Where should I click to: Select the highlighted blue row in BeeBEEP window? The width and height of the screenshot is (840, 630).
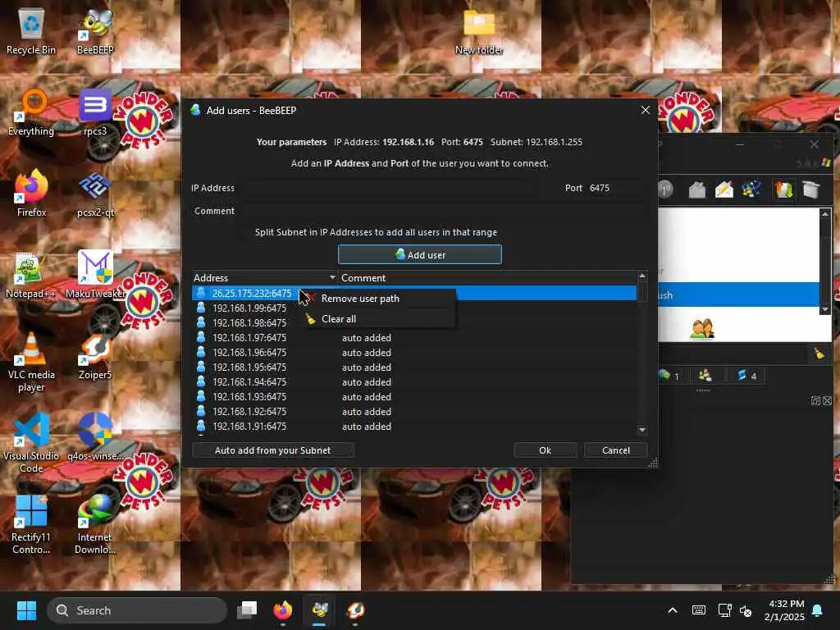point(738,294)
